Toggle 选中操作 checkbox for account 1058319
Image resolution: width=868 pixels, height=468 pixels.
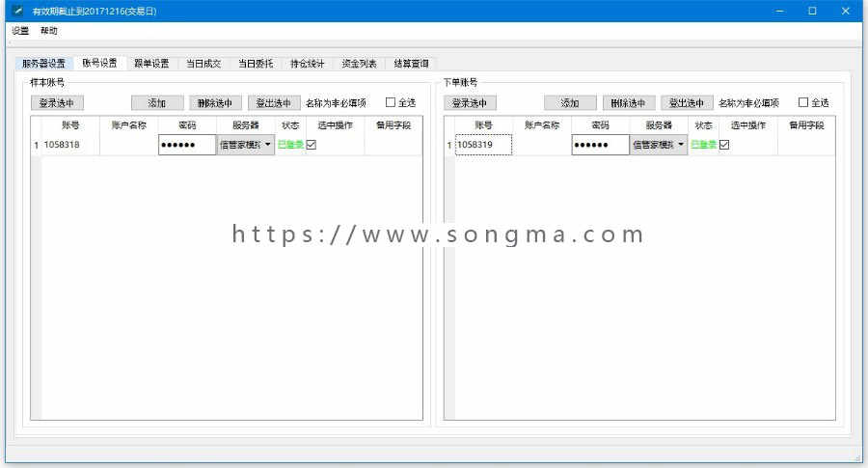724,145
